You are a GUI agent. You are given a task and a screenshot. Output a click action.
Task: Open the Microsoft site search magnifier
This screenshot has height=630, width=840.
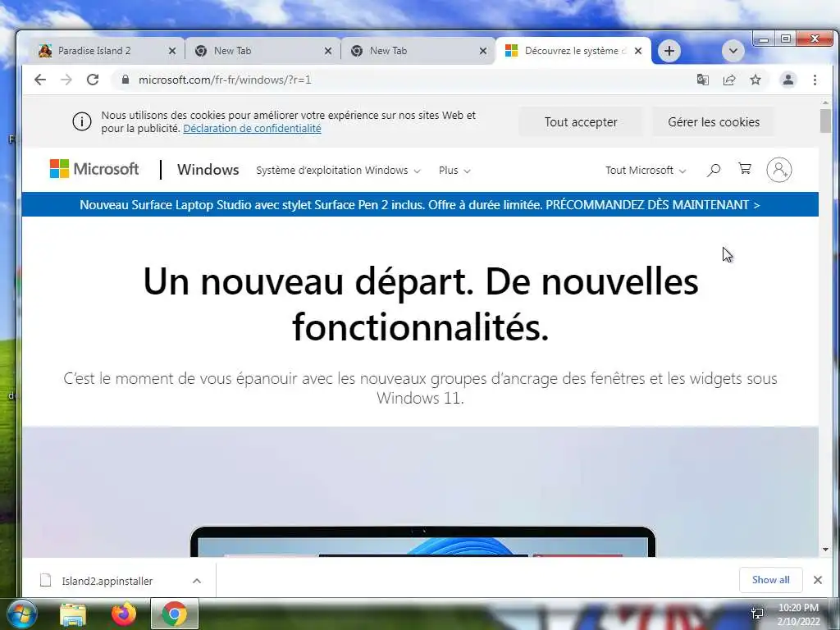(714, 171)
